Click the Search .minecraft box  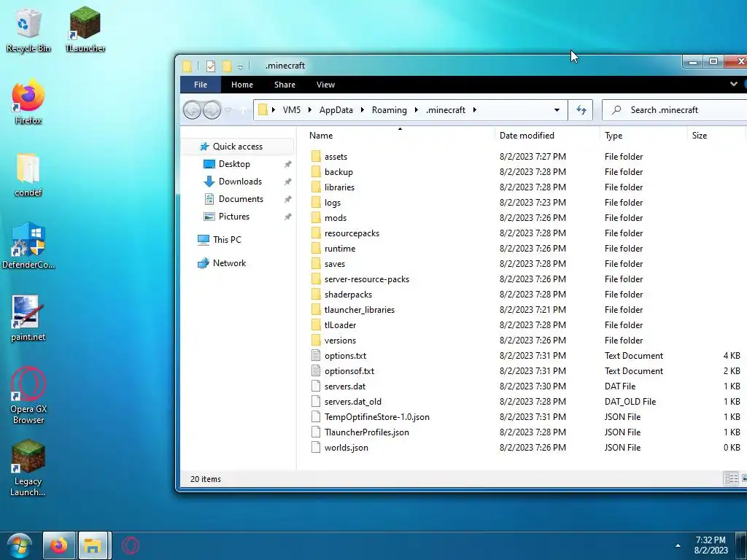(673, 110)
